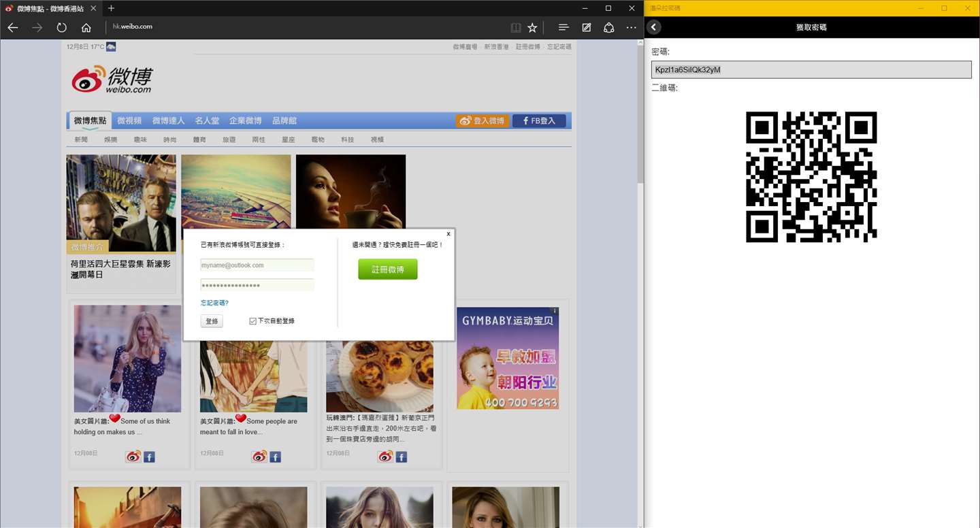Refresh the hk.weibo.com page
980x528 pixels.
coord(62,27)
